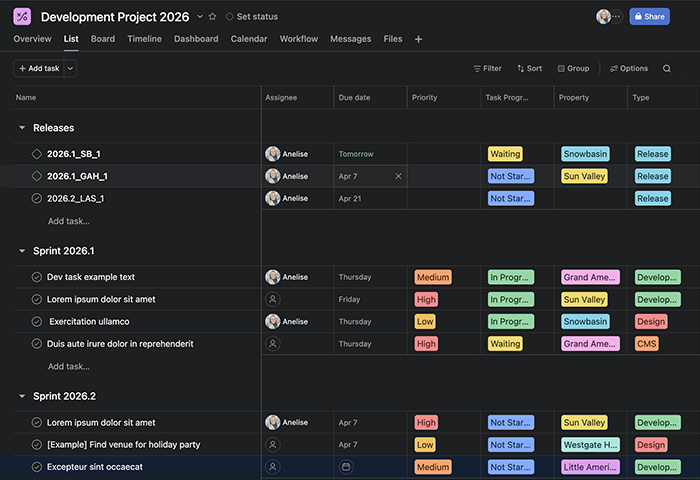Assign Excepteur sint occaecat via assignee icon
Viewport: 700px width, 480px height.
[272, 467]
